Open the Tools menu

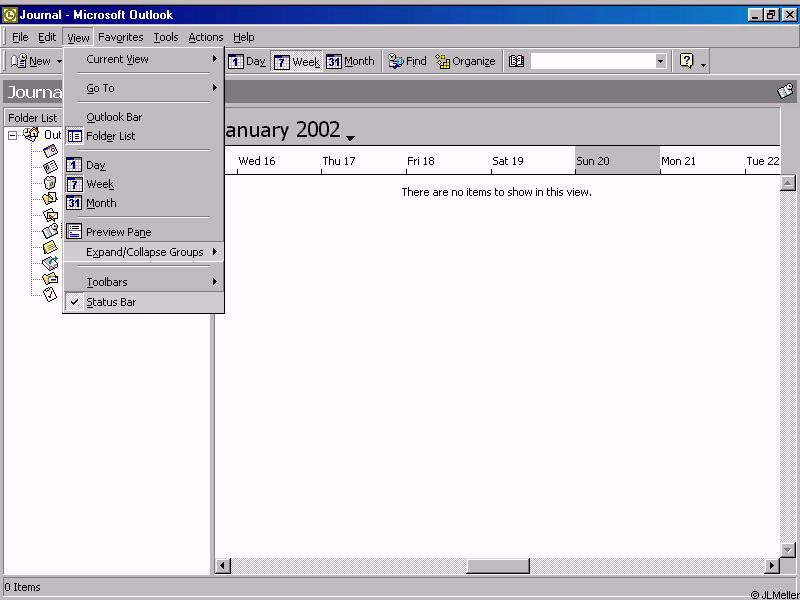coord(166,37)
